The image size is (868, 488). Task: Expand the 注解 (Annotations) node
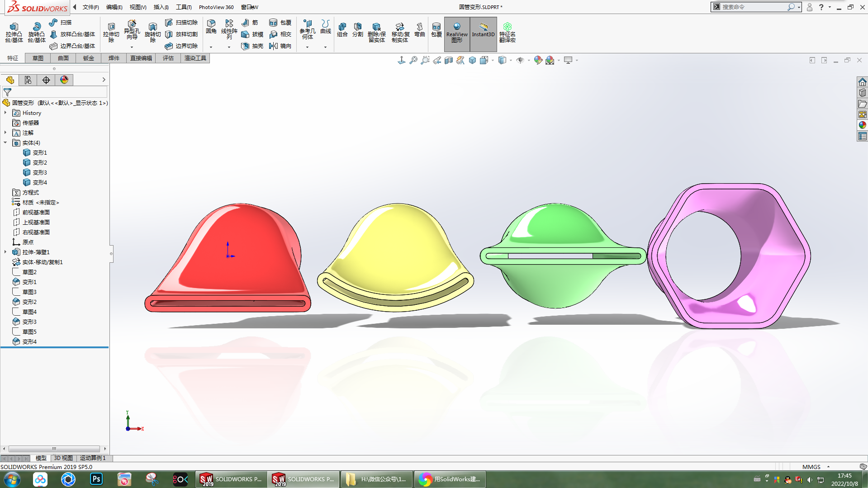coord(5,133)
